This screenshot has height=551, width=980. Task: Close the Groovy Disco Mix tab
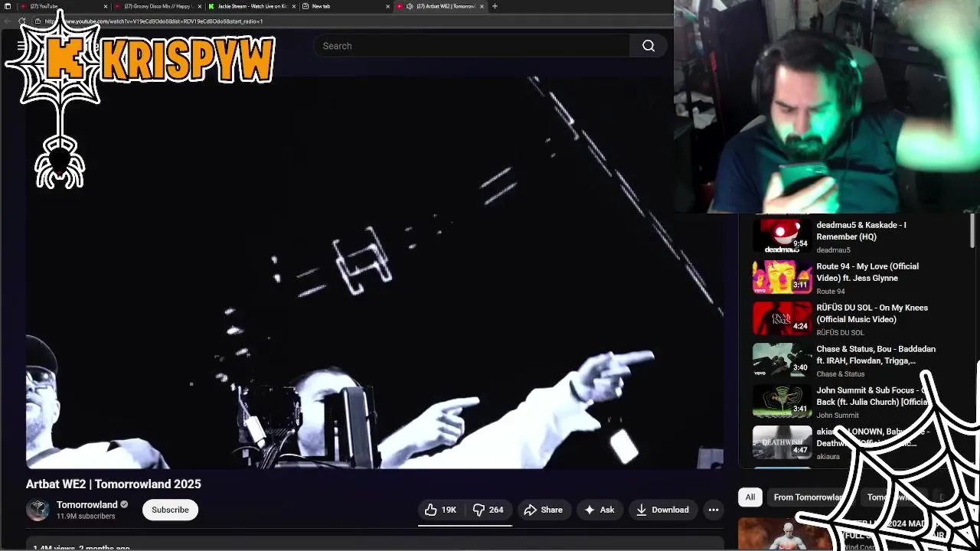199,6
